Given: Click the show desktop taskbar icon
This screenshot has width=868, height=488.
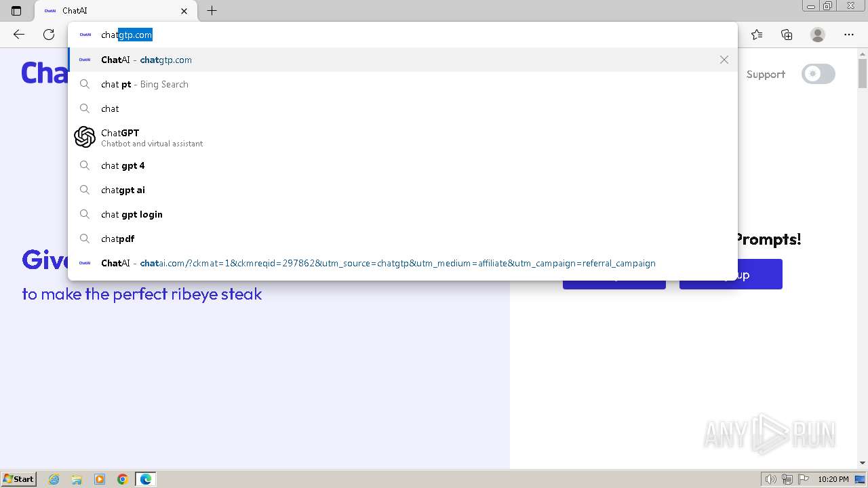Looking at the screenshot, I should click(860, 479).
